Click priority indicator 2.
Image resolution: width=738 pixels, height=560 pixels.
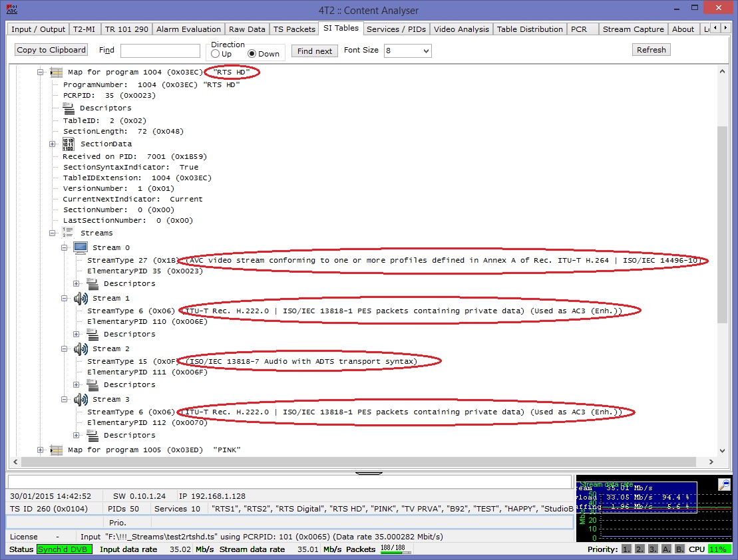pyautogui.click(x=640, y=549)
